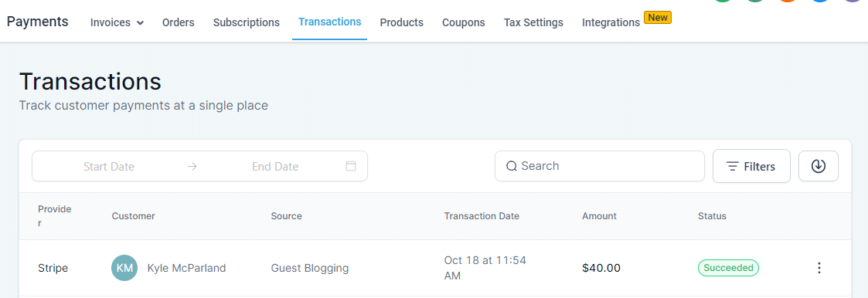Click the KM customer avatar

tap(124, 268)
